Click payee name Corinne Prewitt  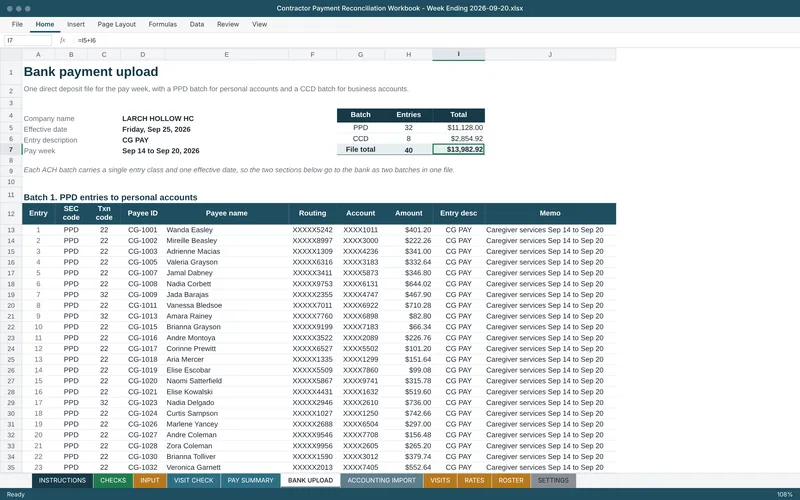click(191, 348)
